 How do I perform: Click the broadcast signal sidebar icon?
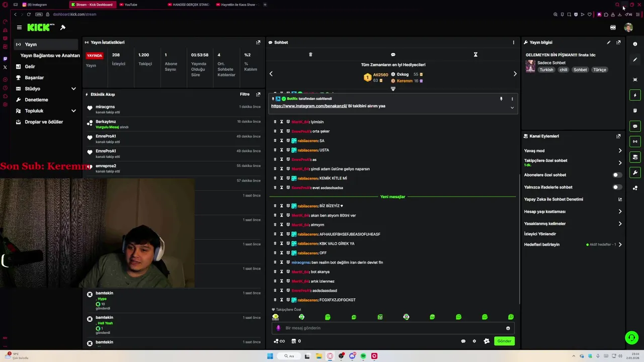[635, 141]
